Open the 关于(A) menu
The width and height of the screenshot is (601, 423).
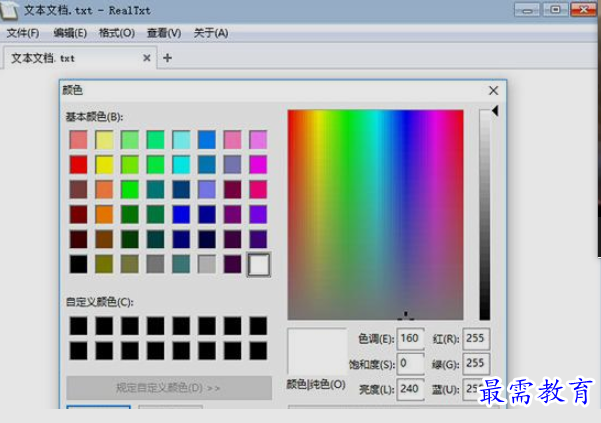click(x=211, y=33)
